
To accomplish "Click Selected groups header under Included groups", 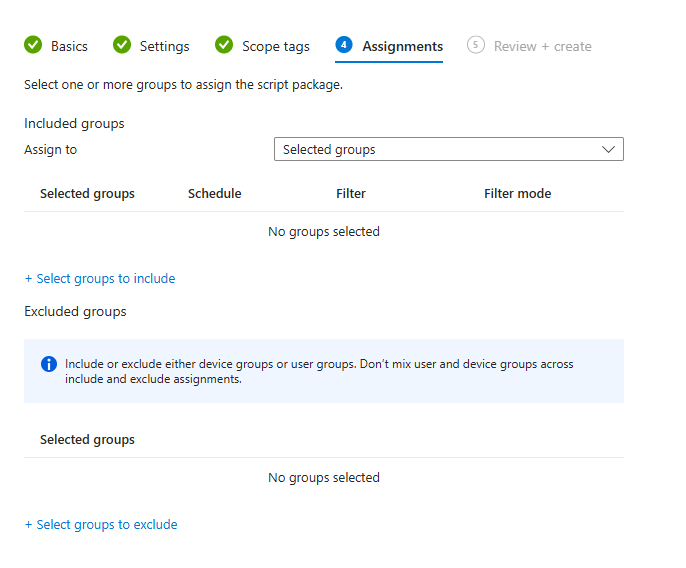I will (87, 194).
